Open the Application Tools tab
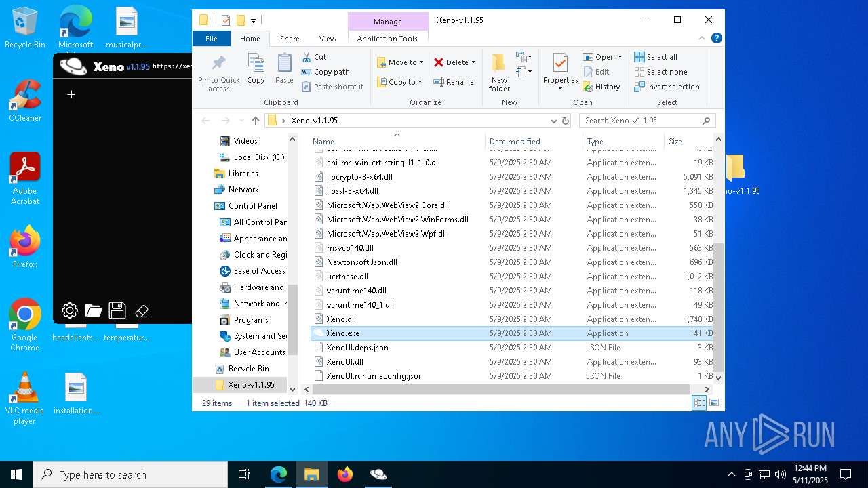This screenshot has height=488, width=868. tap(387, 39)
